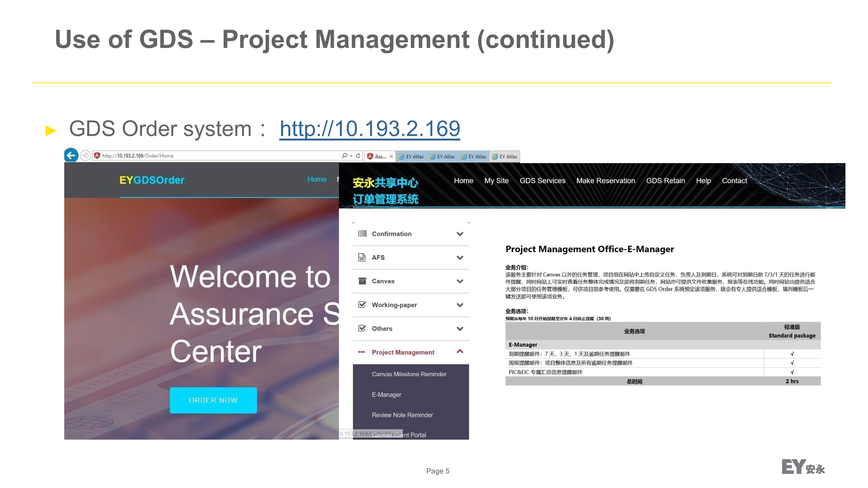Open Contact in navigation bar

(x=734, y=181)
